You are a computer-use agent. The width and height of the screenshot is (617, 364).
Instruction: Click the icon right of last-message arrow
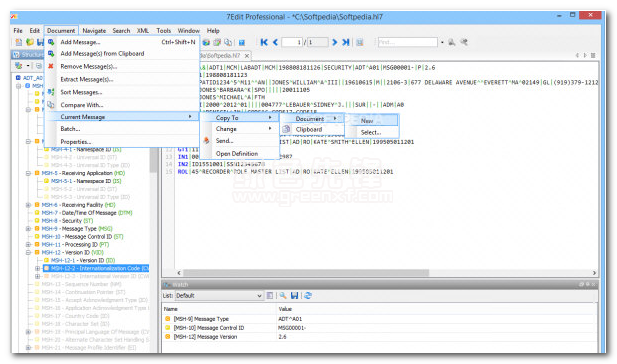360,42
